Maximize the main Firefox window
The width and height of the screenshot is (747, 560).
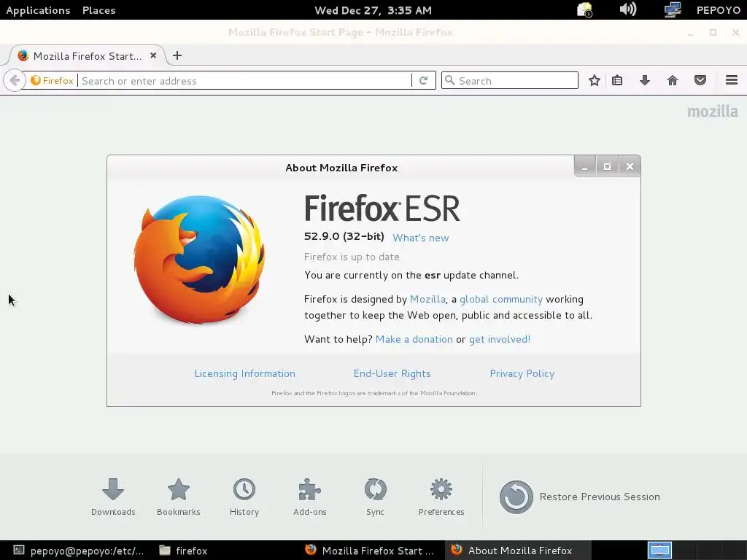pyautogui.click(x=713, y=32)
